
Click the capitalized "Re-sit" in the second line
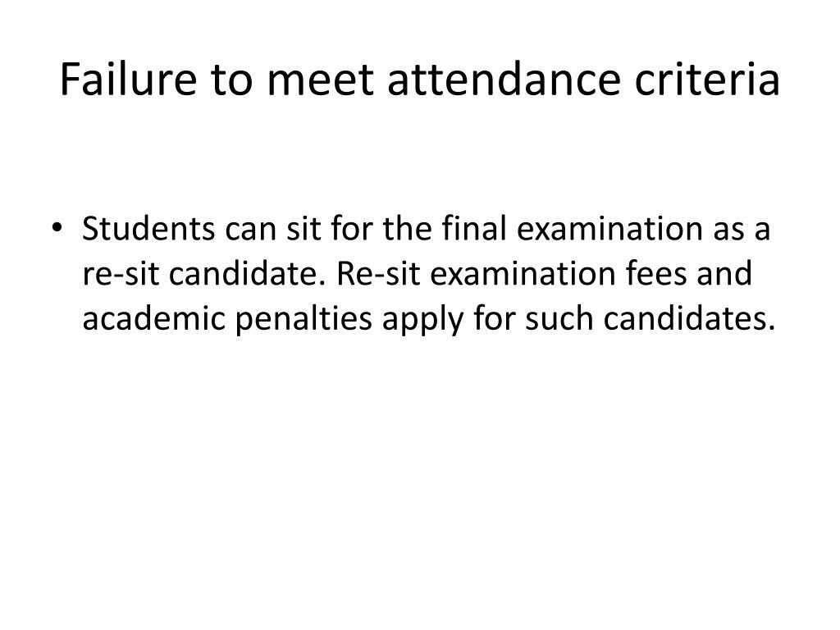pyautogui.click(x=377, y=273)
